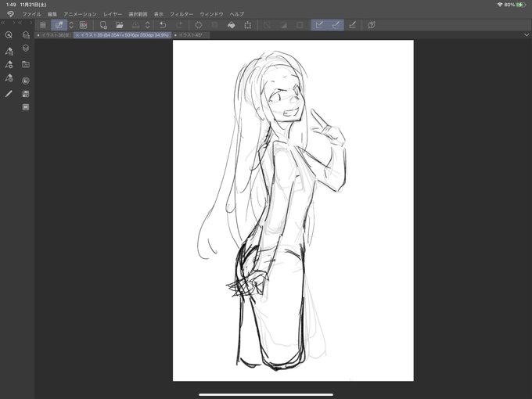The image size is (532, 399).
Task: Open the ファイル menu
Action: [31, 14]
